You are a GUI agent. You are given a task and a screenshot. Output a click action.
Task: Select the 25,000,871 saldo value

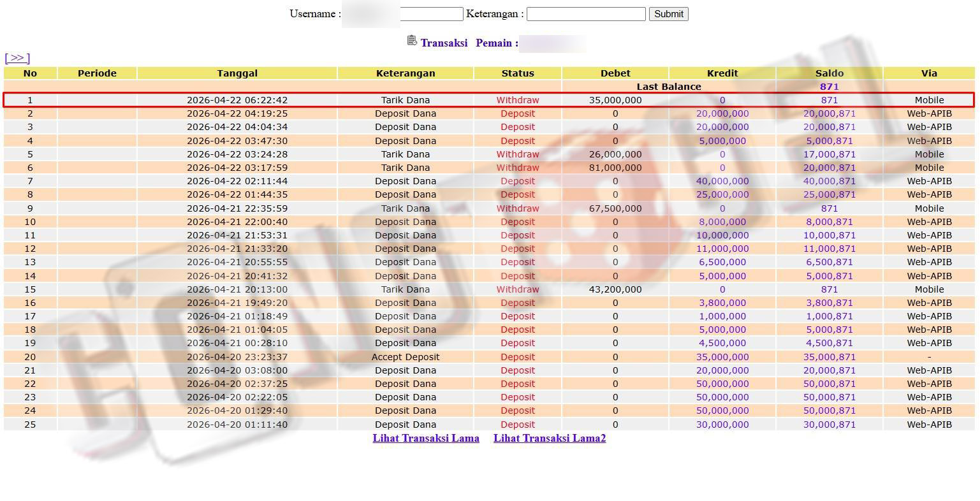click(830, 194)
